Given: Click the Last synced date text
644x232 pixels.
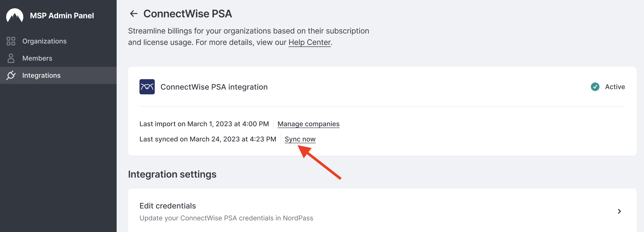Looking at the screenshot, I should [208, 139].
